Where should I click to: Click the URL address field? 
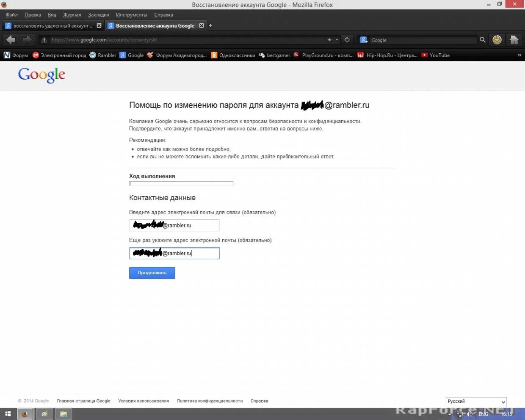pyautogui.click(x=186, y=40)
